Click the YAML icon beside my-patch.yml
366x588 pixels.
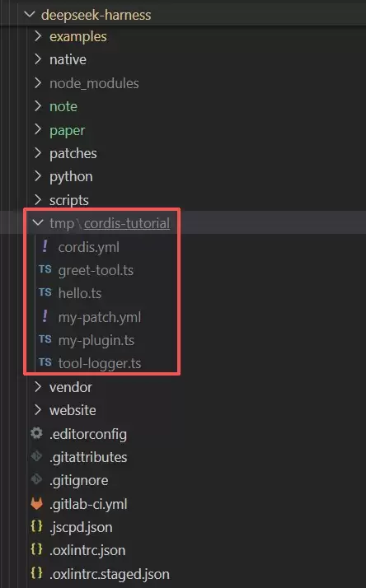[45, 316]
